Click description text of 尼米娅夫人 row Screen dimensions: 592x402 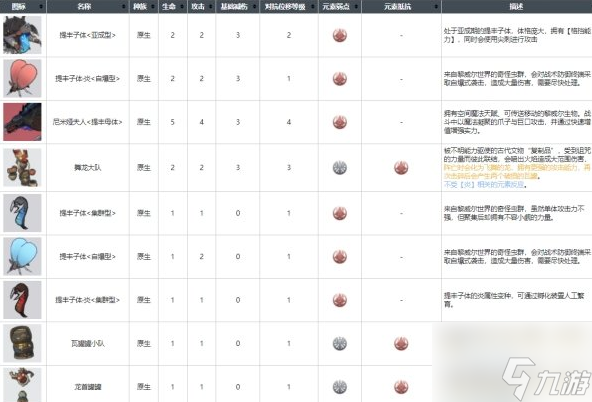click(517, 122)
